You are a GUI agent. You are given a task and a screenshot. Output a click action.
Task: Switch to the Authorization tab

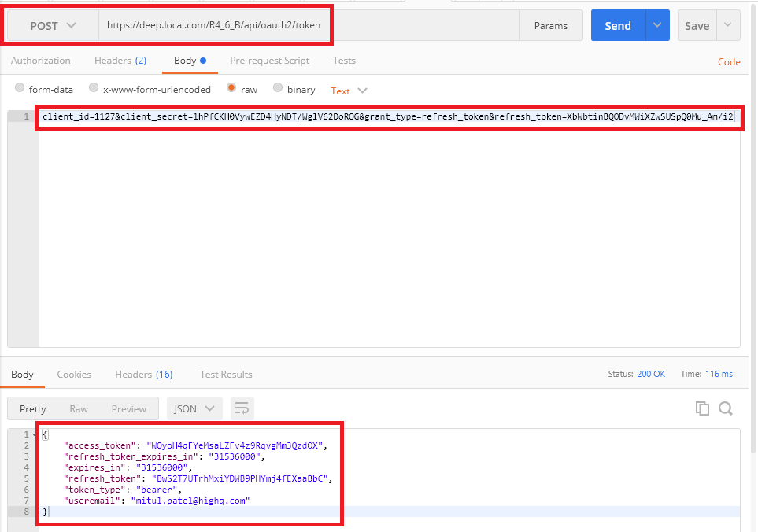(41, 61)
